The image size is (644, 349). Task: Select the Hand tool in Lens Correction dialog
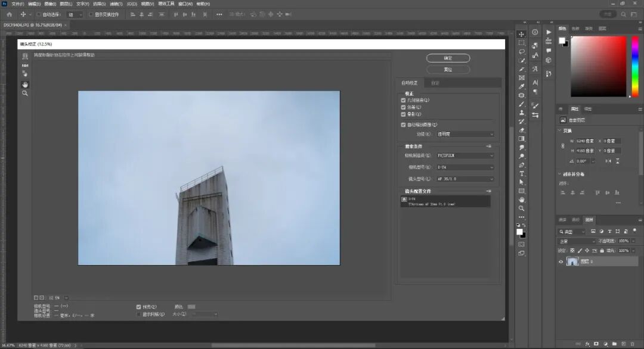pyautogui.click(x=25, y=85)
